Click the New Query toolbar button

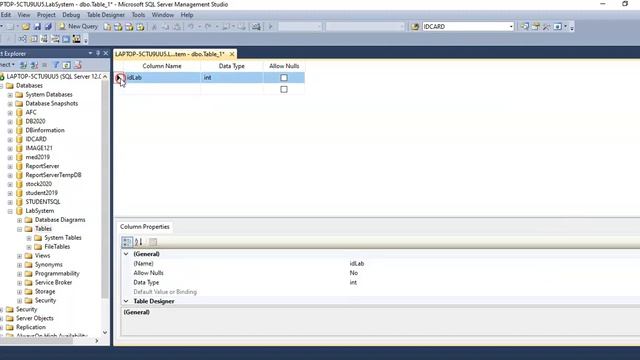(78, 27)
